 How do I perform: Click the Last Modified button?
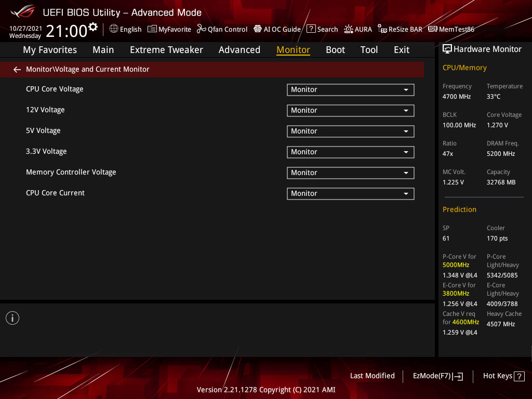coord(372,376)
